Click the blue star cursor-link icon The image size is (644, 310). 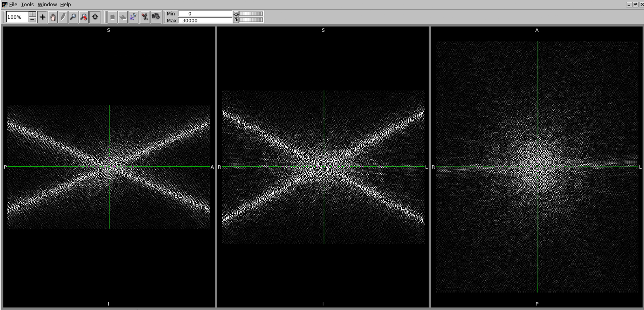(x=133, y=17)
